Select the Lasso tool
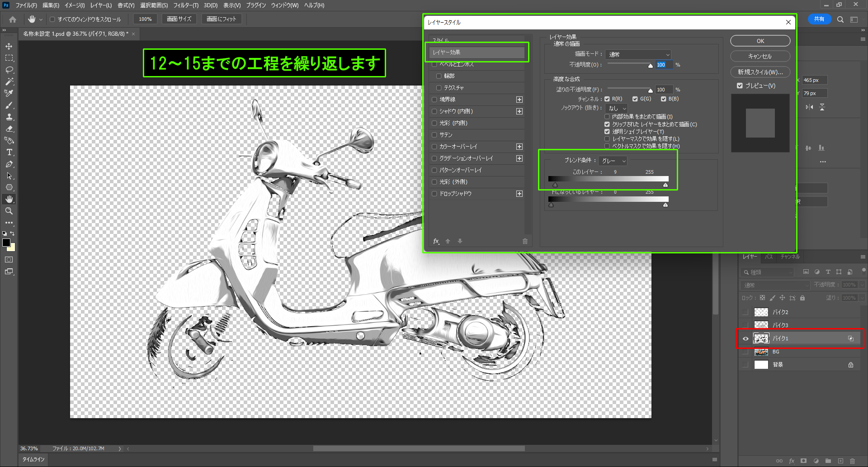 point(9,70)
